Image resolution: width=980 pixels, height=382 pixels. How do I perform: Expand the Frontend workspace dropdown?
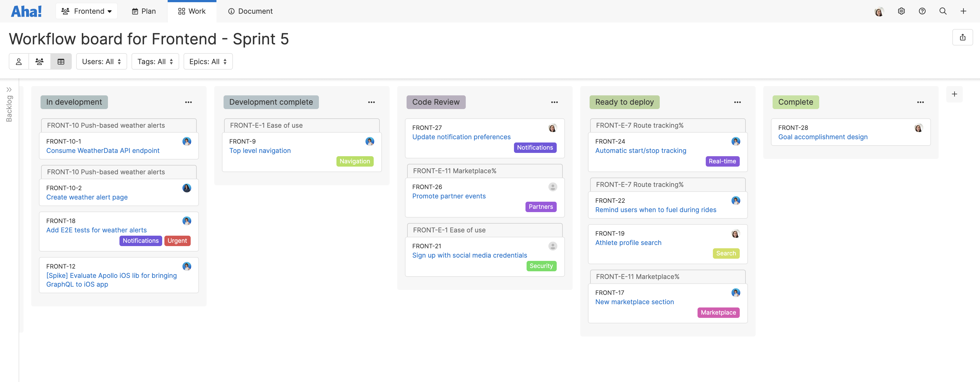click(x=86, y=11)
